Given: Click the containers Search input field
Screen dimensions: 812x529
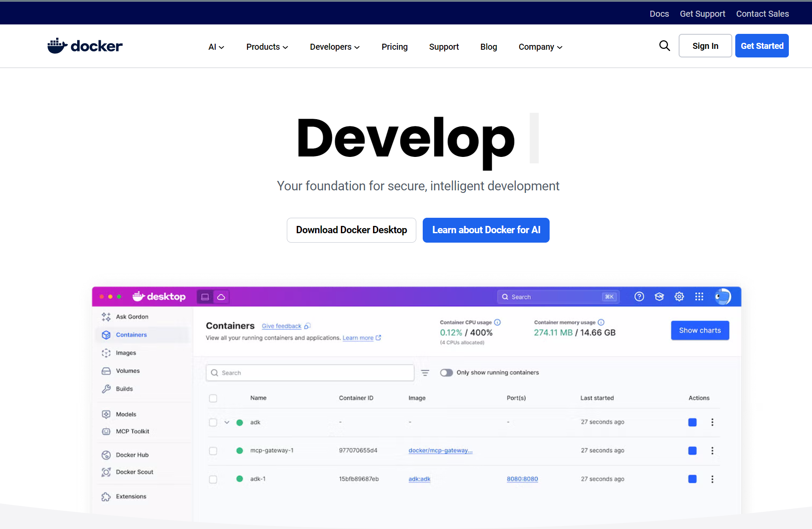Looking at the screenshot, I should click(310, 373).
